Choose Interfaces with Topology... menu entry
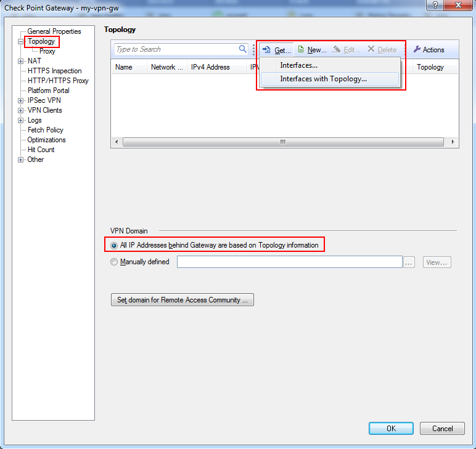 pos(330,79)
